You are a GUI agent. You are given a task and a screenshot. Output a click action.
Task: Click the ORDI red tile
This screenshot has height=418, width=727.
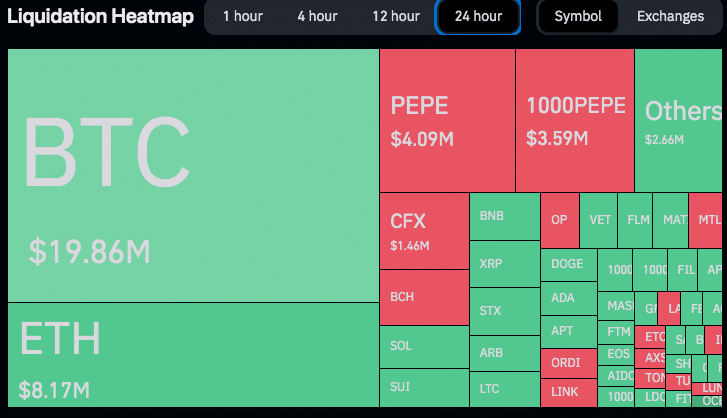568,362
